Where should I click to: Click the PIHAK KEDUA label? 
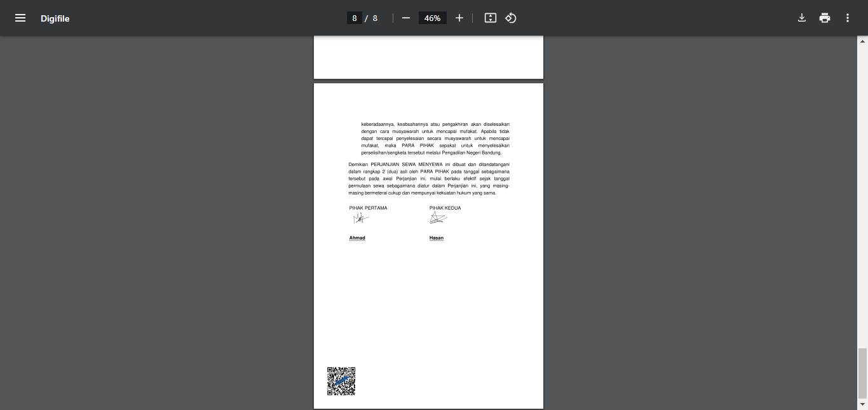coord(445,208)
